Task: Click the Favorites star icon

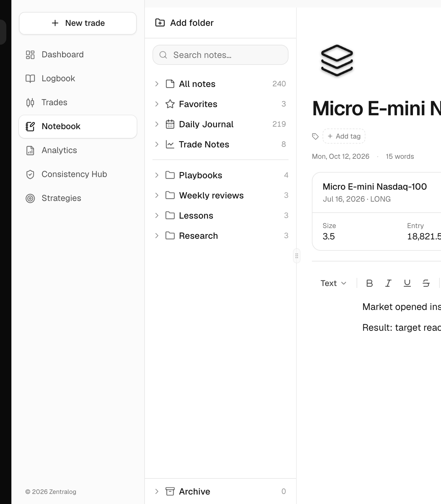Action: [x=170, y=104]
